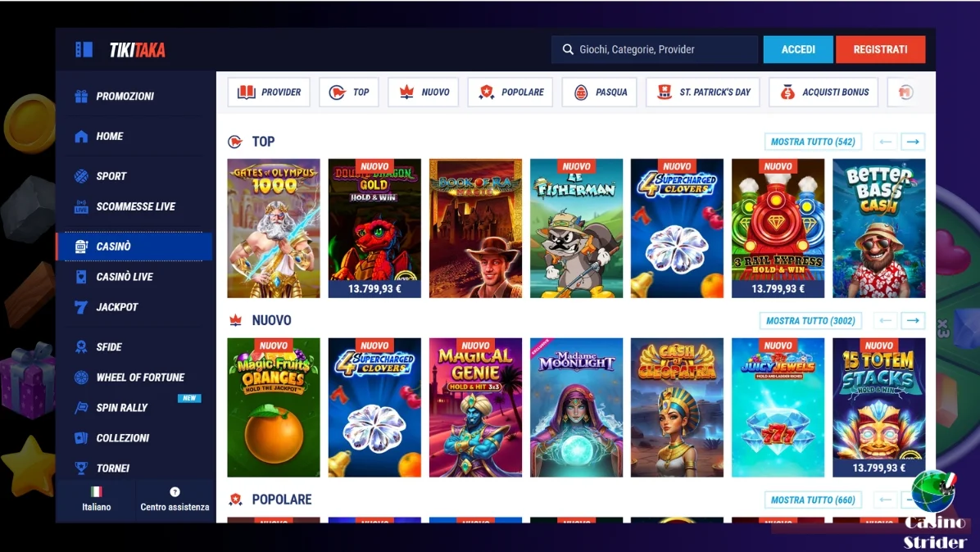This screenshot has height=552, width=980.
Task: Click the Tornei trophy icon
Action: 80,468
